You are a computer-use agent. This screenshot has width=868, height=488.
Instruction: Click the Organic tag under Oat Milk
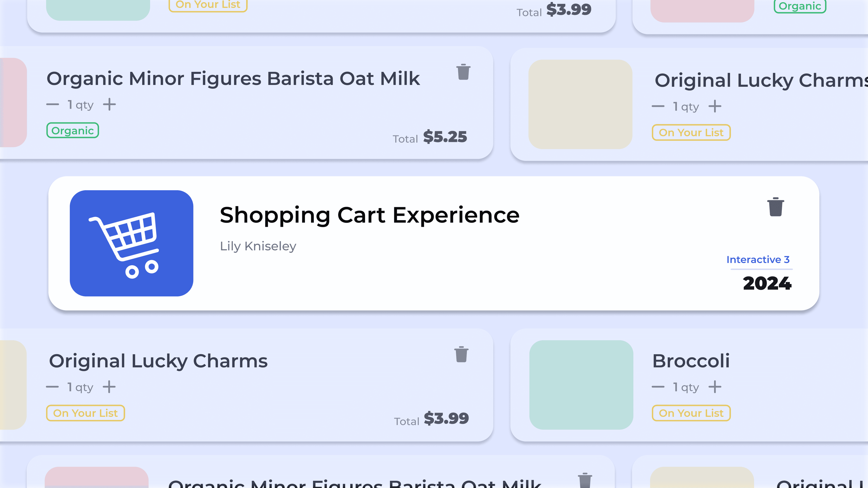(72, 130)
